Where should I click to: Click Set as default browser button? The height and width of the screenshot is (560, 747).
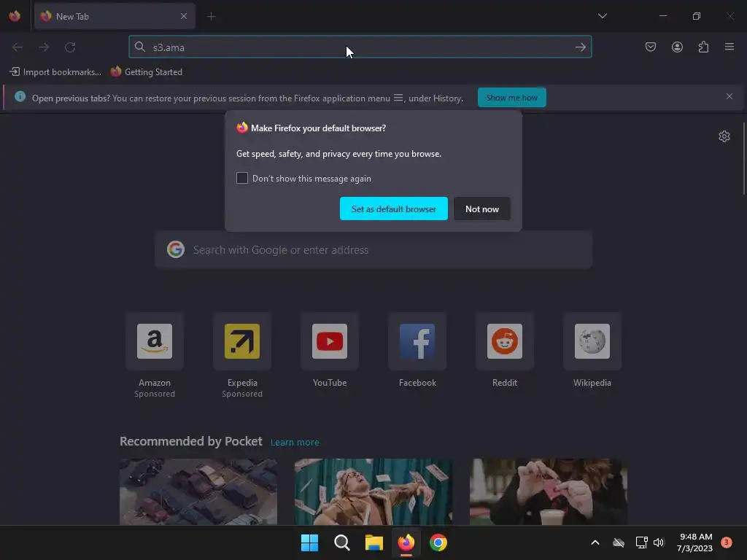click(x=393, y=209)
